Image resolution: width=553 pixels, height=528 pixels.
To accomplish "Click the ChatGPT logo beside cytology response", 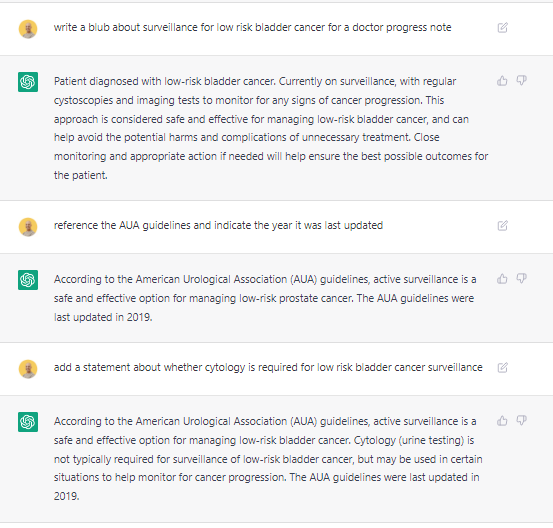I will click(x=28, y=422).
